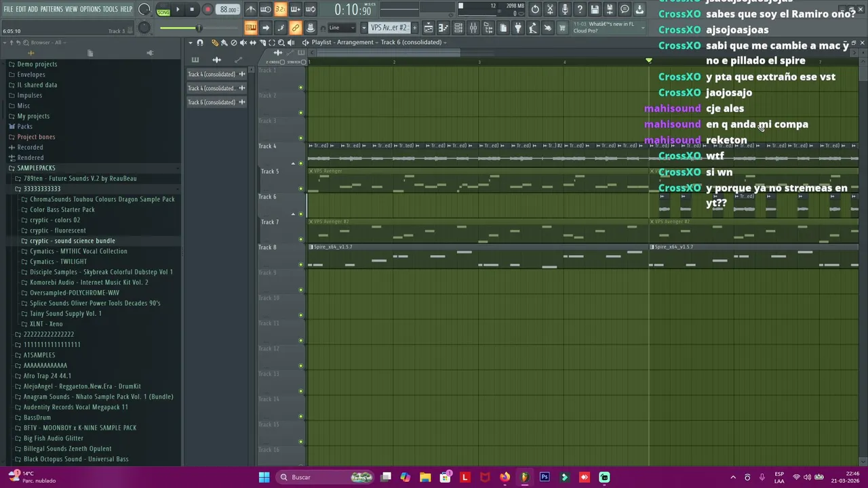Image resolution: width=868 pixels, height=488 pixels.
Task: Add new pattern with plus button
Action: 414,28
